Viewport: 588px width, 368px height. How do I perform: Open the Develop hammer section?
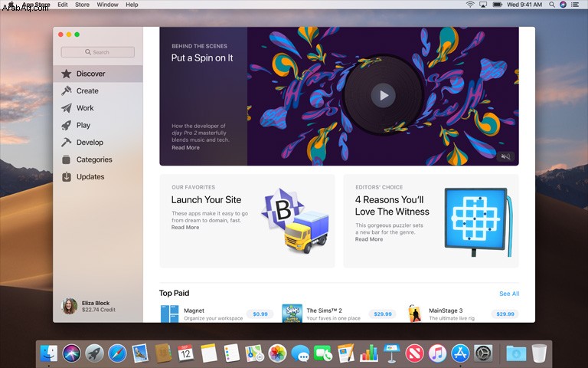[x=98, y=143]
